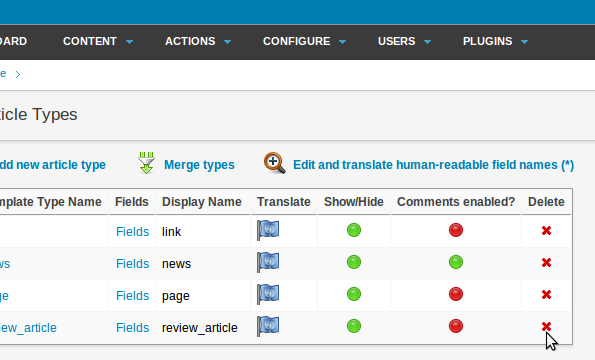Click the page template type name link
Viewport: 595px width, 360px height.
[4, 296]
